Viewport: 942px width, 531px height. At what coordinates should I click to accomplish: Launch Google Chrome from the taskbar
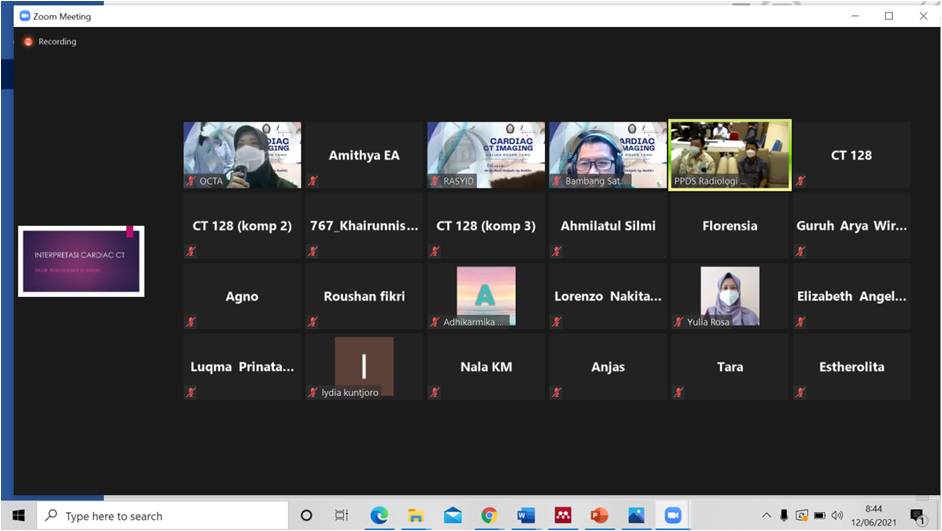489,515
